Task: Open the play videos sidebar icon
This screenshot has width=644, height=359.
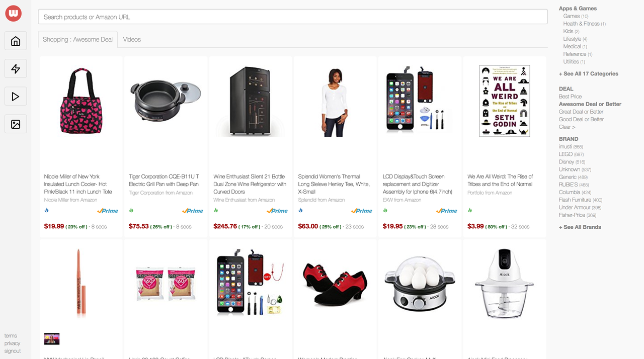Action: pos(16,97)
